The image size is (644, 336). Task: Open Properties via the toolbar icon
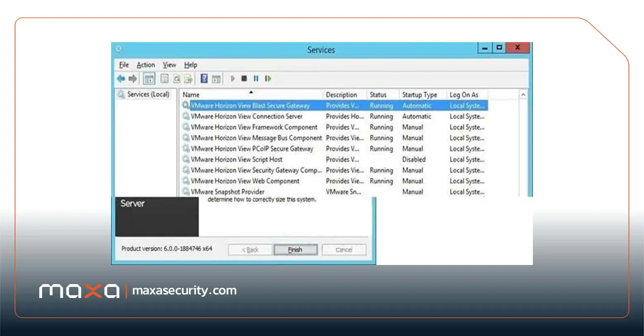164,78
